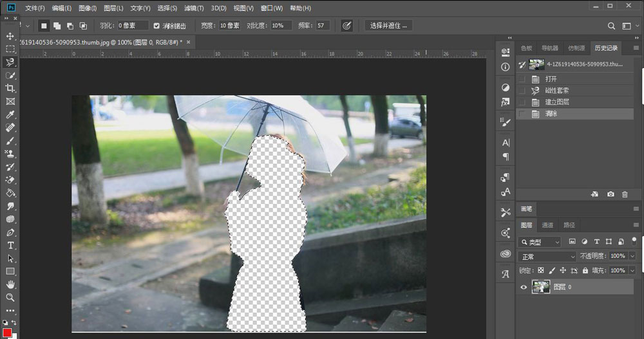
Task: Click the camera icon to create new snapshot
Action: click(610, 194)
